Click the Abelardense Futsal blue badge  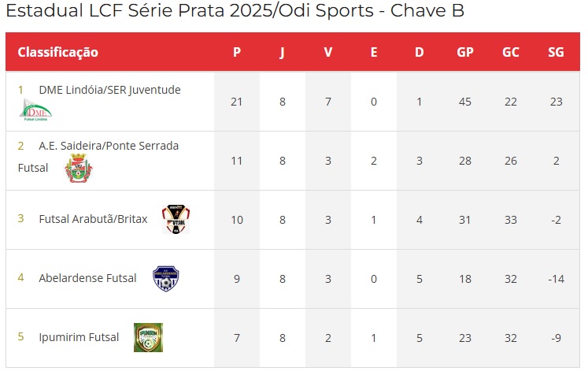pyautogui.click(x=166, y=279)
